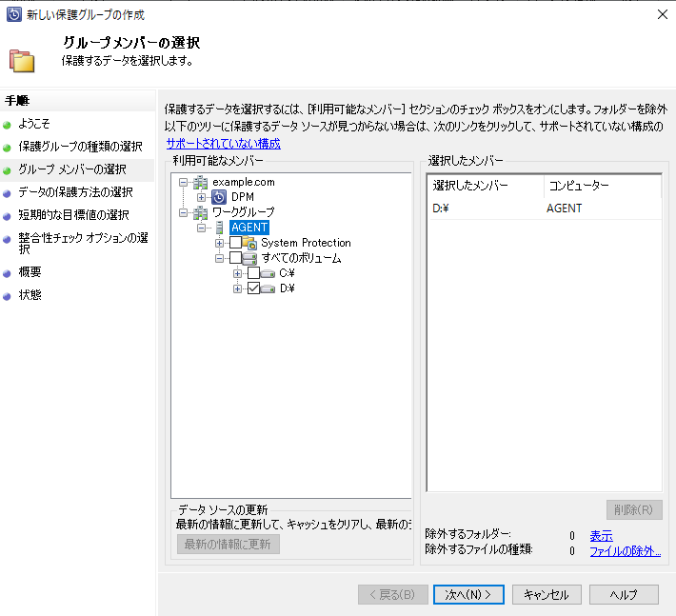
Task: Click the blue bullet beside 状態
Action: 7,296
